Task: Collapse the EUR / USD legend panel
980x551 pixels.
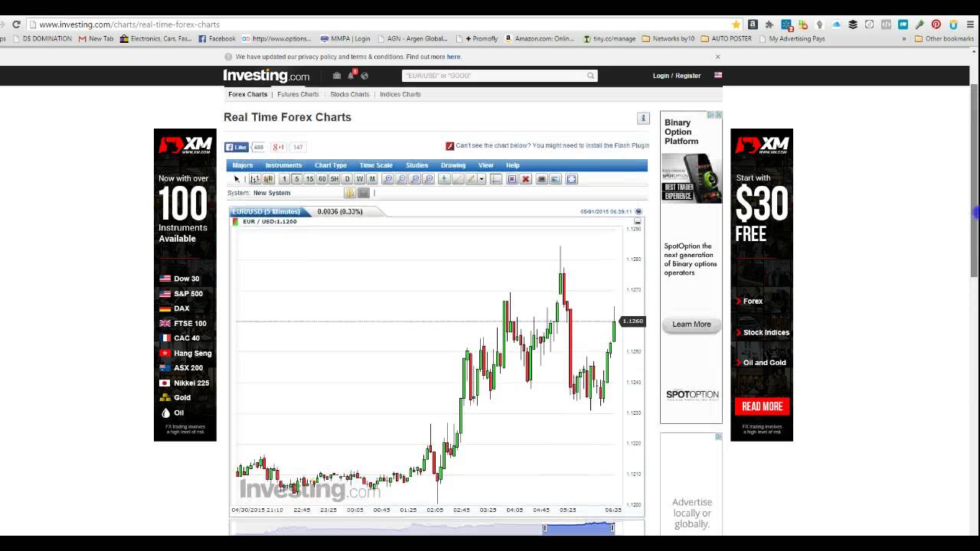Action: [x=637, y=221]
